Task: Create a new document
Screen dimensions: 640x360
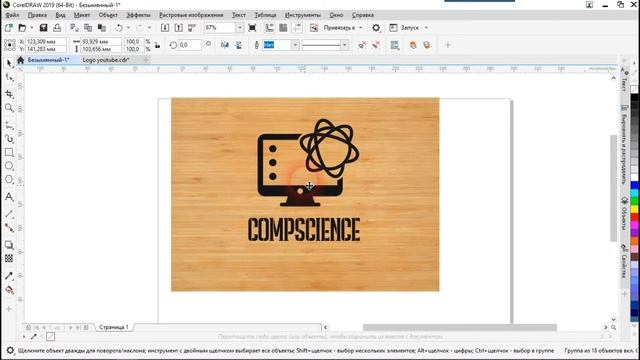Action: tap(9, 28)
